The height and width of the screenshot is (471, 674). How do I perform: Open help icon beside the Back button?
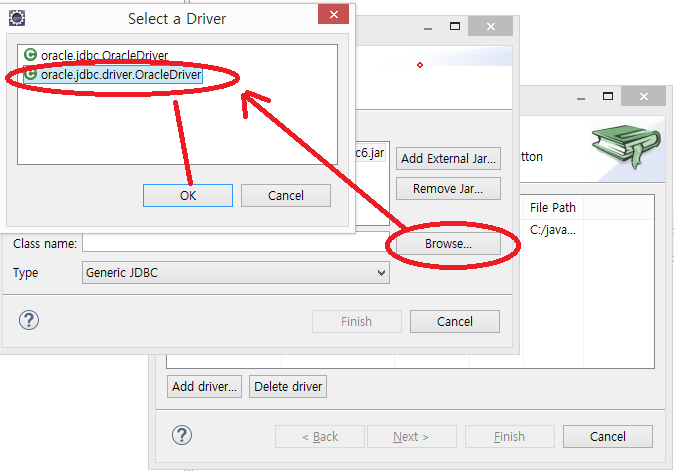[x=181, y=436]
